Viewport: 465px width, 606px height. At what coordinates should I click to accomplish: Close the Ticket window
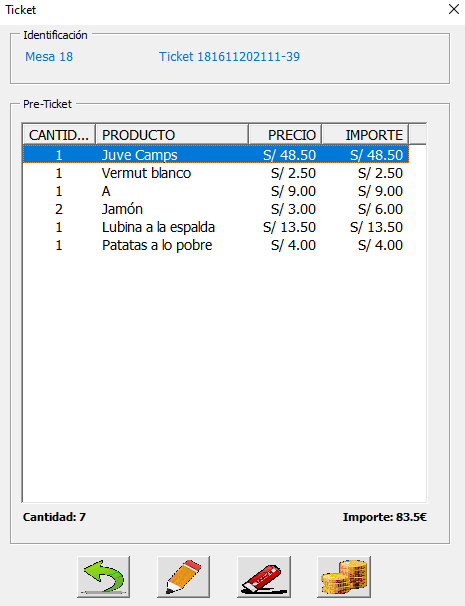(454, 9)
